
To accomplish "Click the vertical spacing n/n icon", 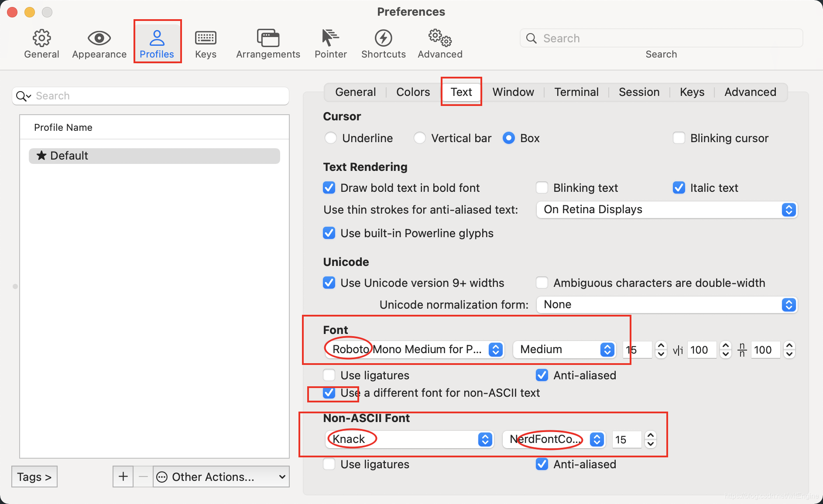I will (x=742, y=350).
